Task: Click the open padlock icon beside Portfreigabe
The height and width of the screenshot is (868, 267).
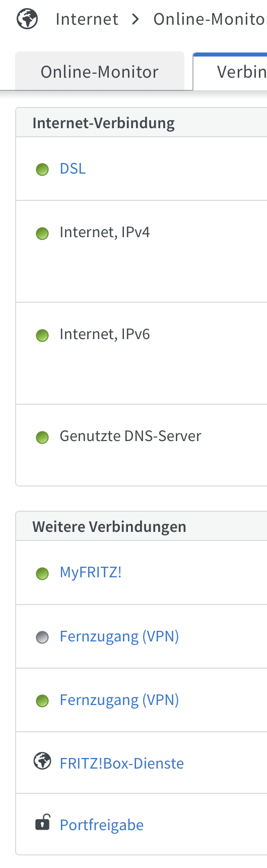Action: tap(42, 822)
